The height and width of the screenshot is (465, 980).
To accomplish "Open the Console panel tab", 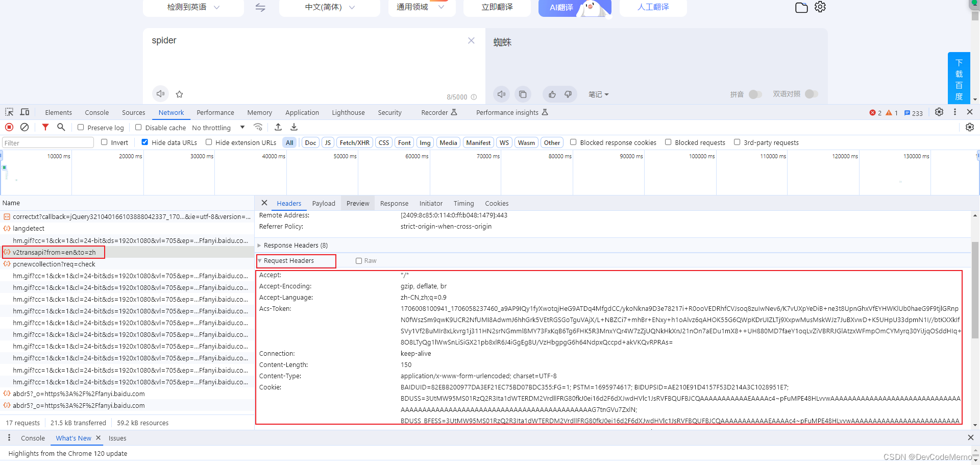I will point(97,113).
